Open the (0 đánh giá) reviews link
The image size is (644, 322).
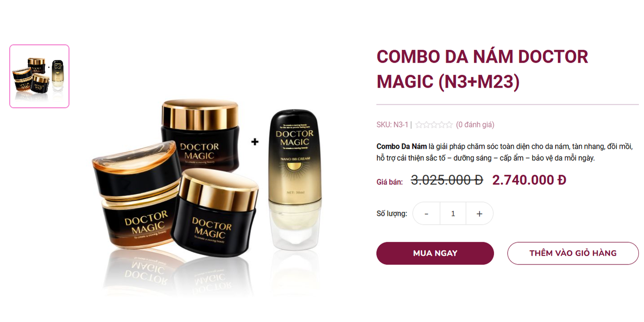point(475,125)
